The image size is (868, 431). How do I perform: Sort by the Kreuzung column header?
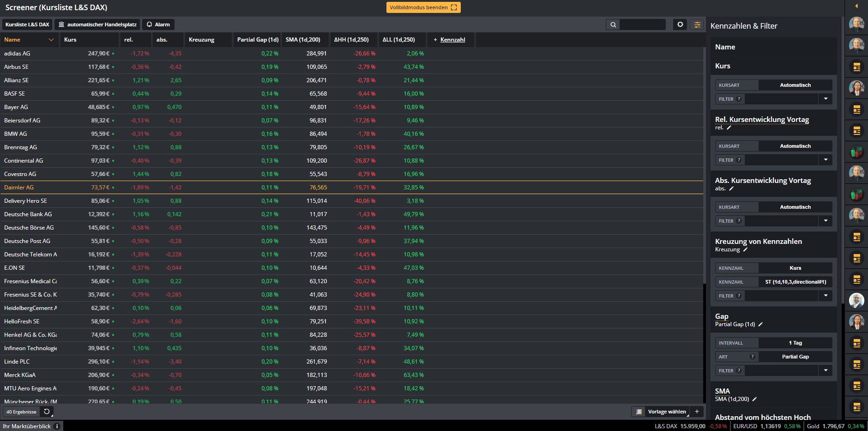tap(208, 40)
